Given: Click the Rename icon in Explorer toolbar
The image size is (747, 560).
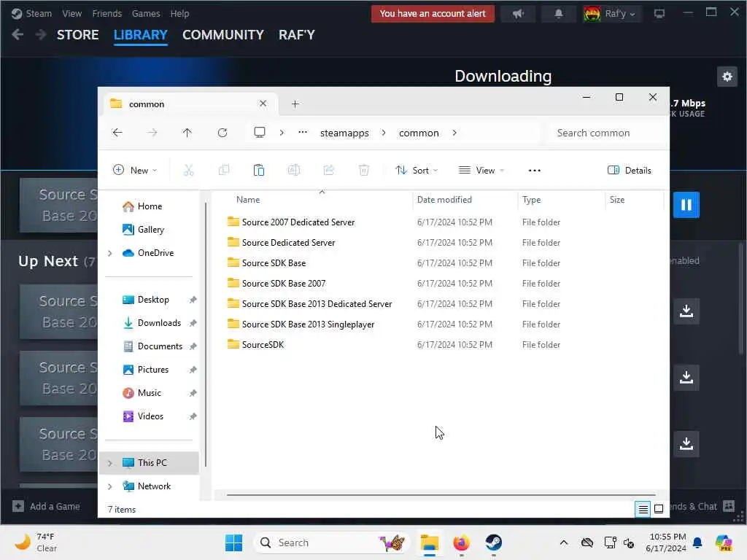Looking at the screenshot, I should tap(294, 170).
